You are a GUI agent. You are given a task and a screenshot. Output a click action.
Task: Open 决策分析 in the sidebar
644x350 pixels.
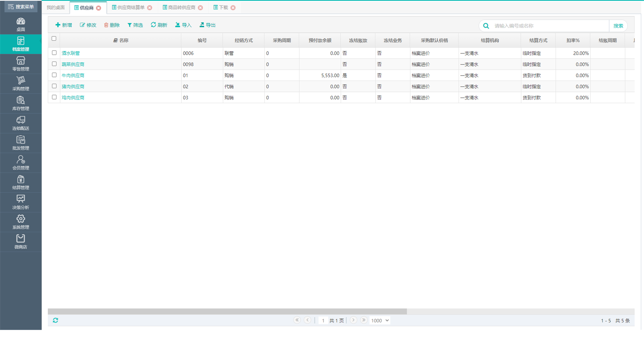(x=21, y=202)
